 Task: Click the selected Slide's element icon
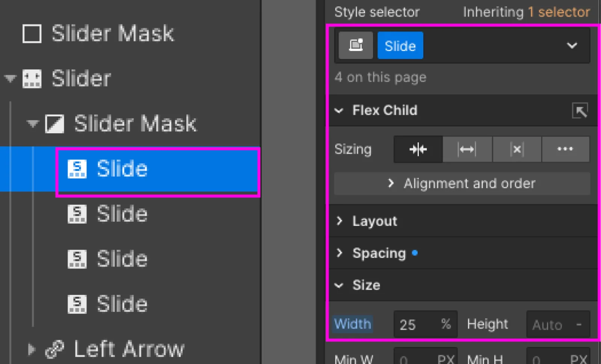[77, 169]
